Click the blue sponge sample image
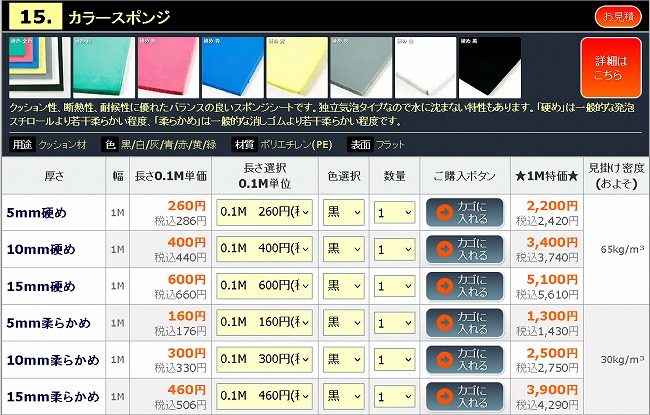650x415 pixels. pyautogui.click(x=230, y=67)
